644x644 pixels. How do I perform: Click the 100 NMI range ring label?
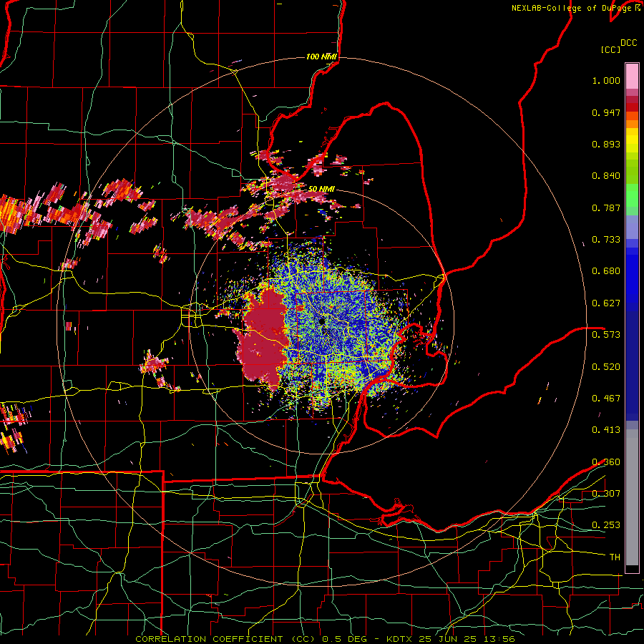321,57
